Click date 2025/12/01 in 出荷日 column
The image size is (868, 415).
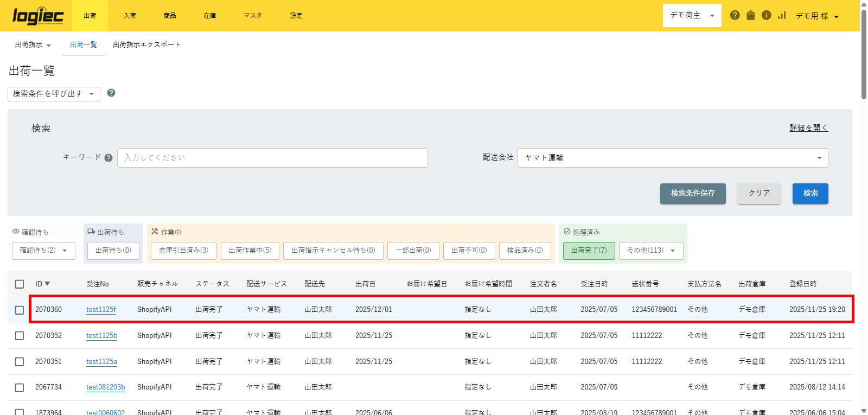(x=374, y=310)
